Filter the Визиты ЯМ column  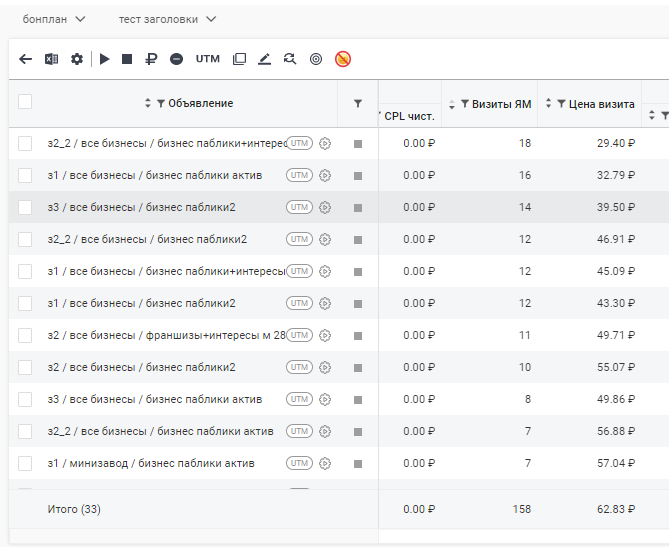click(x=465, y=104)
